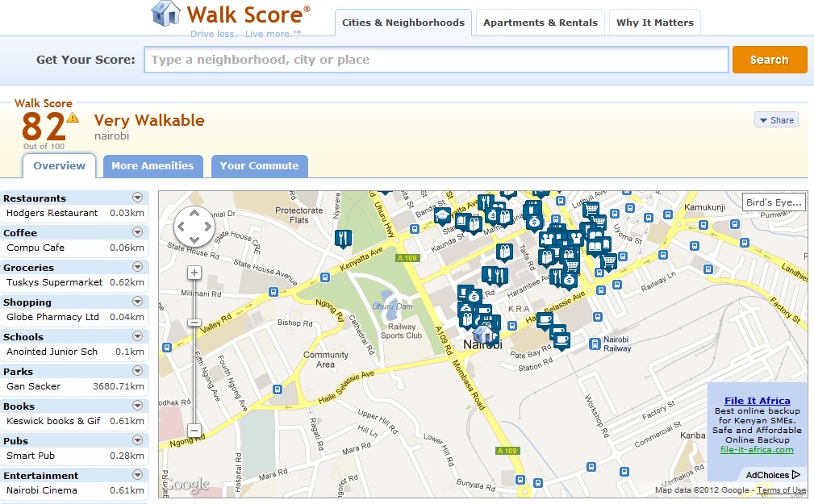Expand the Entertainment category arrow
This screenshot has width=814, height=504.
tap(138, 474)
